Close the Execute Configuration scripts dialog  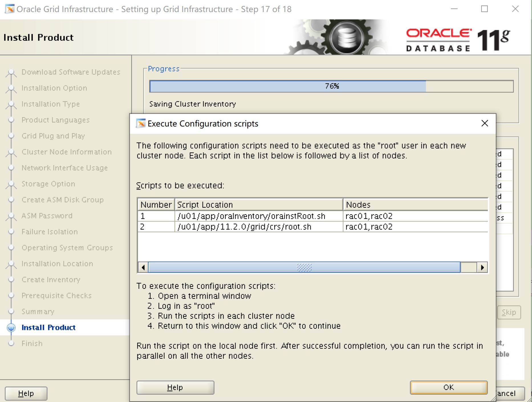(x=485, y=123)
